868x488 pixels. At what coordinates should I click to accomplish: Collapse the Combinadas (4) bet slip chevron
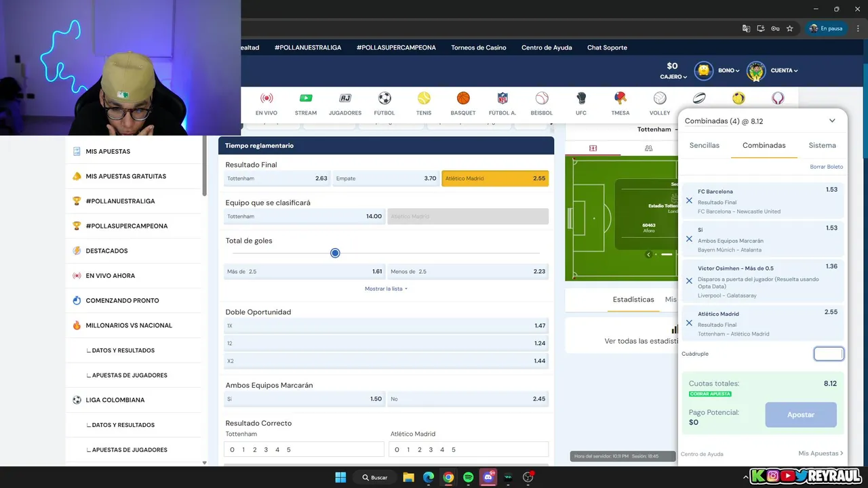832,121
